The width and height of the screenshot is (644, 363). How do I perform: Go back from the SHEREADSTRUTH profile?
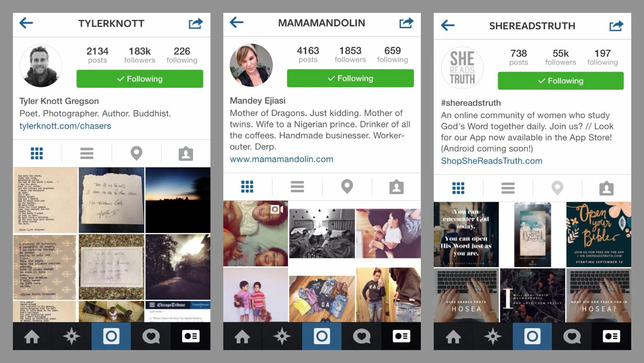(447, 25)
